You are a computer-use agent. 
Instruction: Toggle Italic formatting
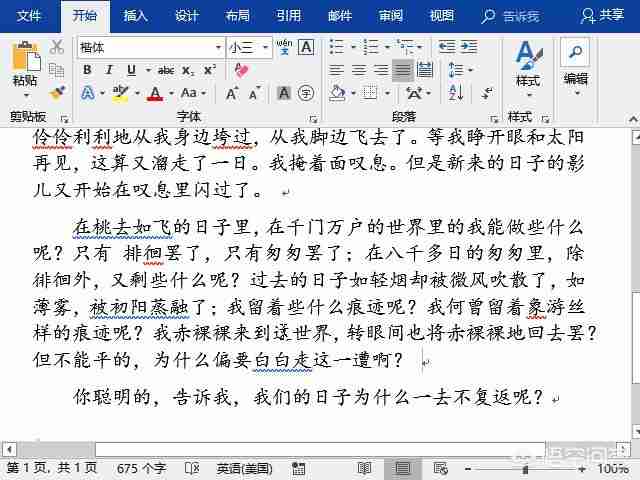pos(107,70)
